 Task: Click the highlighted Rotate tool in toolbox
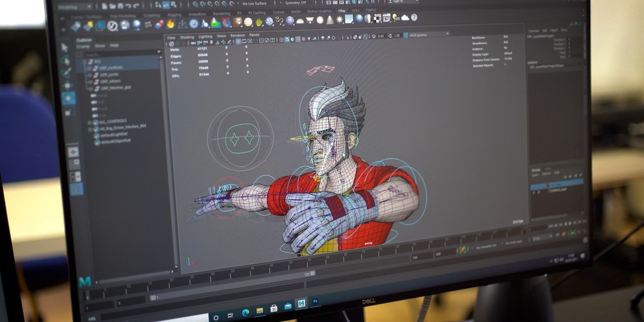(x=68, y=98)
